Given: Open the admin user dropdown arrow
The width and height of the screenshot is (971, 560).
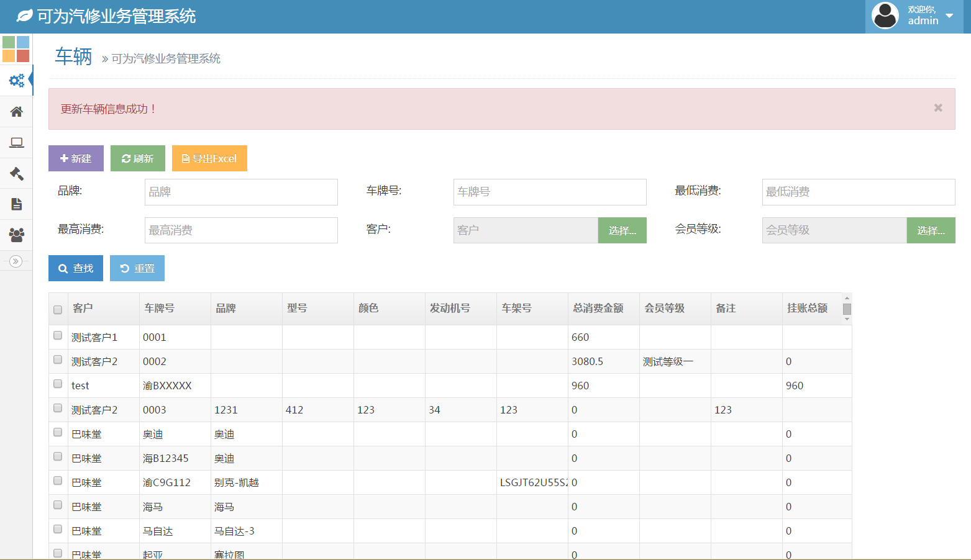Looking at the screenshot, I should point(949,16).
